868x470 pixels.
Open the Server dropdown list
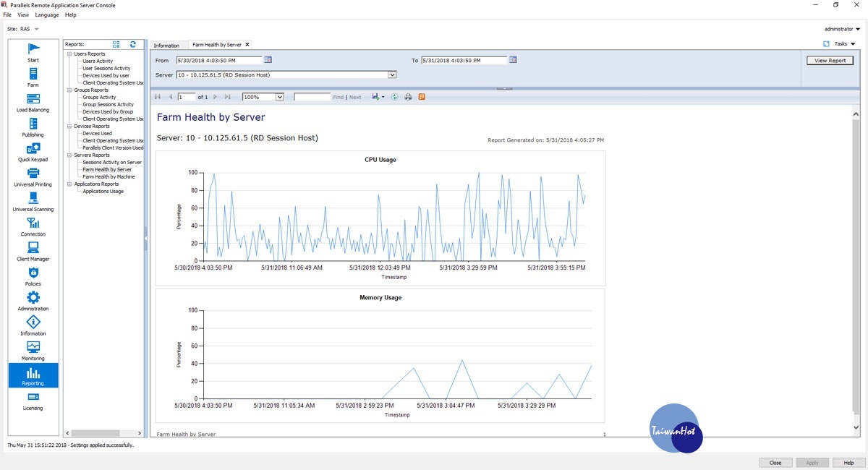click(x=392, y=74)
